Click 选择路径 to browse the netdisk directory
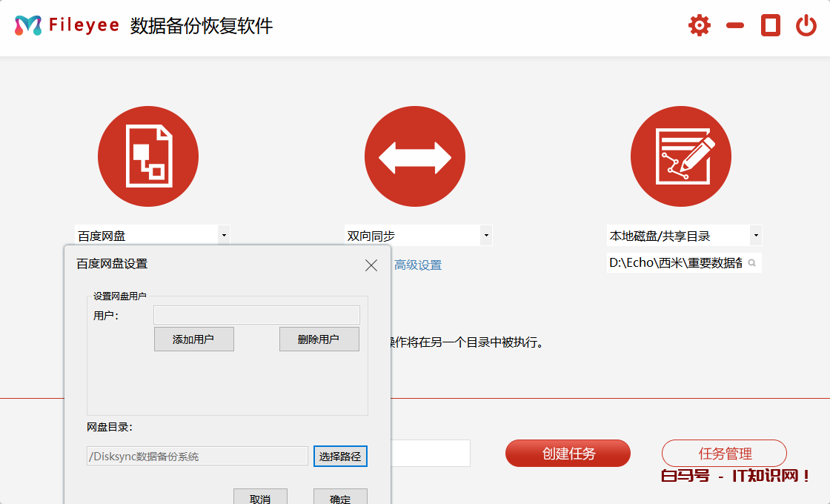The height and width of the screenshot is (504, 830). (x=340, y=457)
